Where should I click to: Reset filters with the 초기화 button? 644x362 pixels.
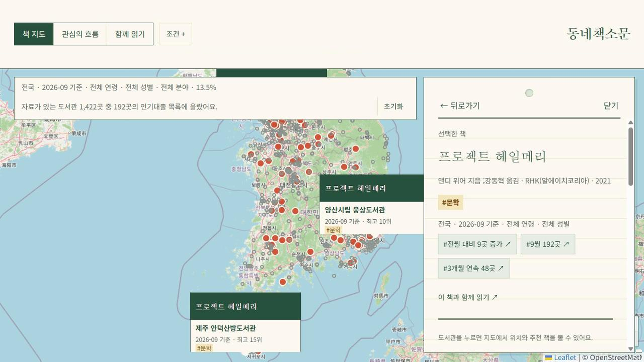393,106
